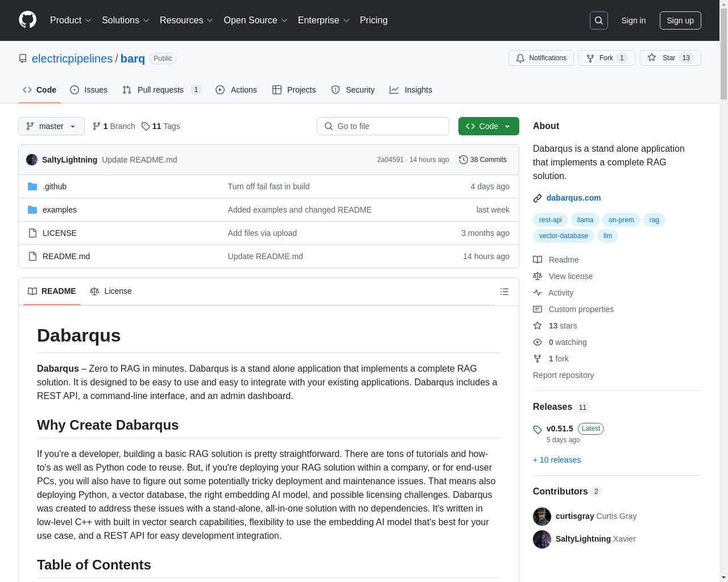Click the Code tab in repo navigation
Screen dimensions: 728x582
click(x=40, y=90)
